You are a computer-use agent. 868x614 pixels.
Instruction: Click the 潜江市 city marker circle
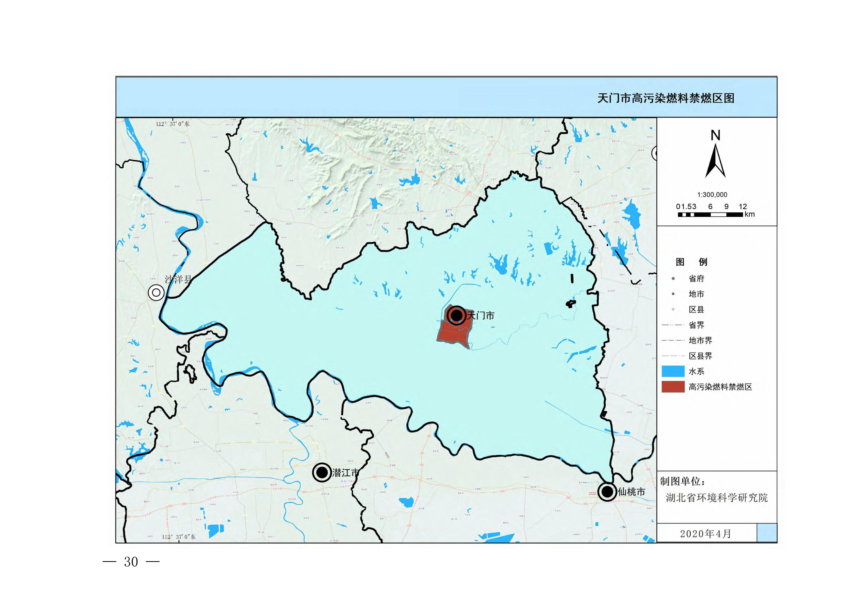coord(322,472)
